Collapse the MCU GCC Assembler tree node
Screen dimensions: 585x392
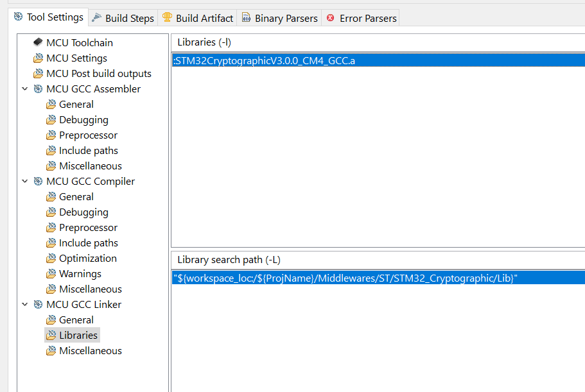25,89
